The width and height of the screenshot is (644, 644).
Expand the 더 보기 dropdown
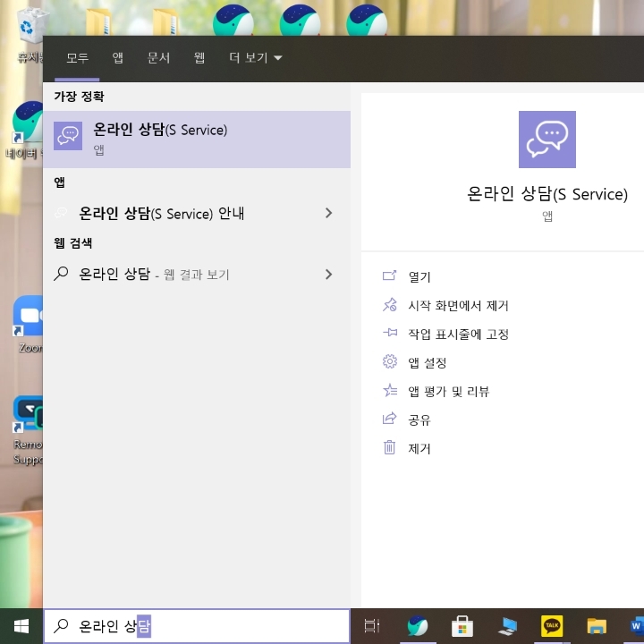pos(255,58)
